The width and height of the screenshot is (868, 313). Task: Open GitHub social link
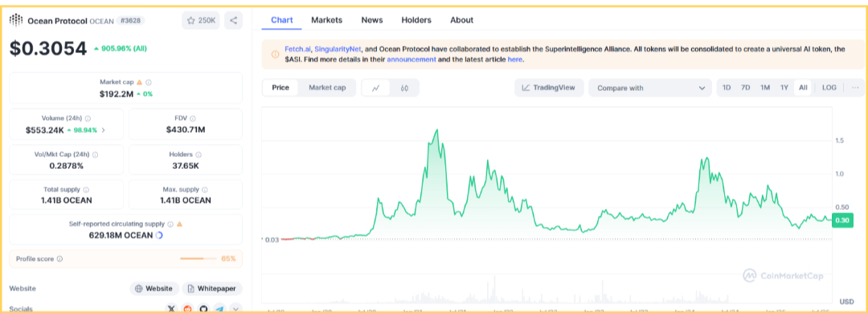coord(203,309)
